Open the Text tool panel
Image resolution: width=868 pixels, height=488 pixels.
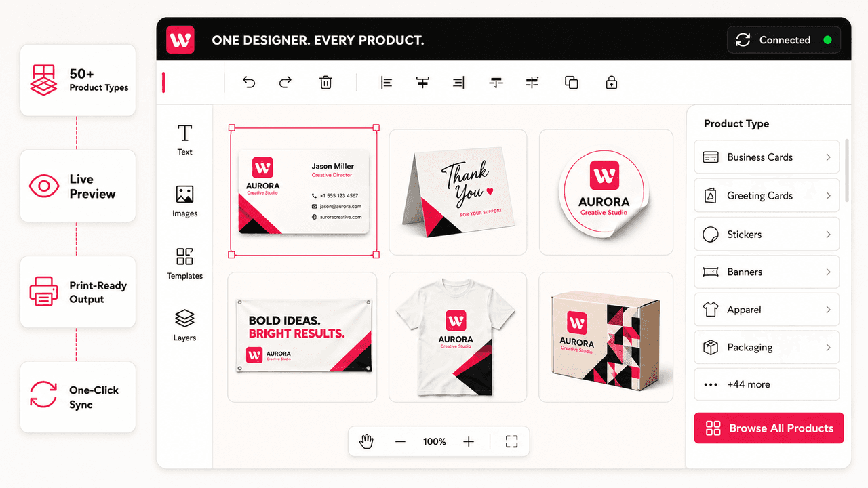pos(184,140)
